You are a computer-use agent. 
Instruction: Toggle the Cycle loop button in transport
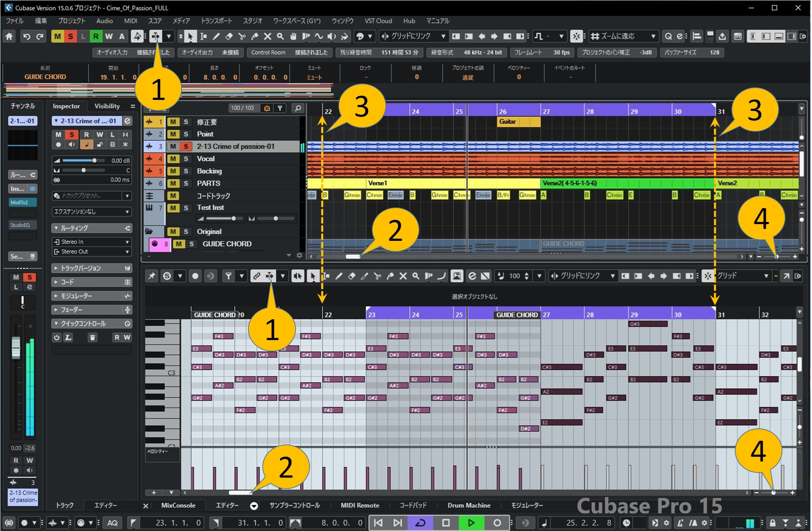[420, 522]
